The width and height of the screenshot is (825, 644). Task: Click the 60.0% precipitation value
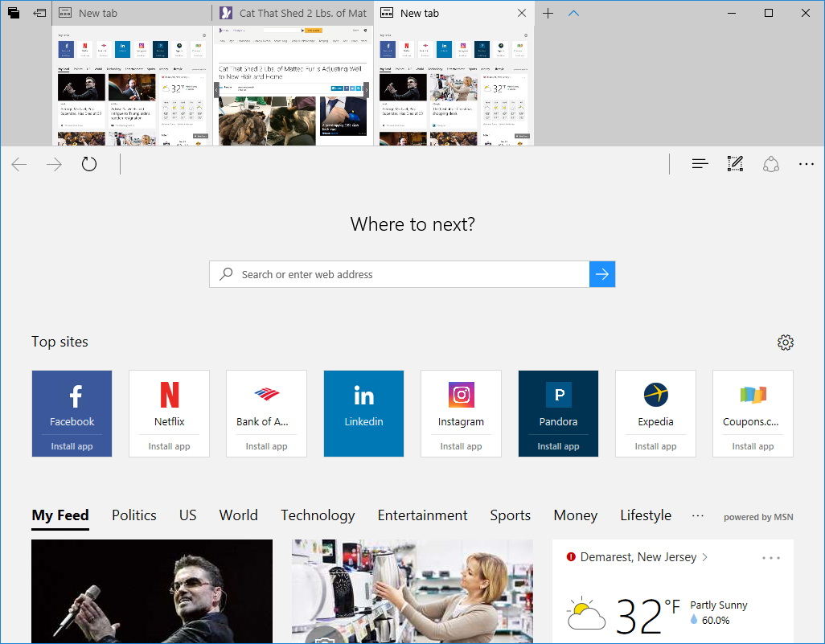tap(716, 621)
